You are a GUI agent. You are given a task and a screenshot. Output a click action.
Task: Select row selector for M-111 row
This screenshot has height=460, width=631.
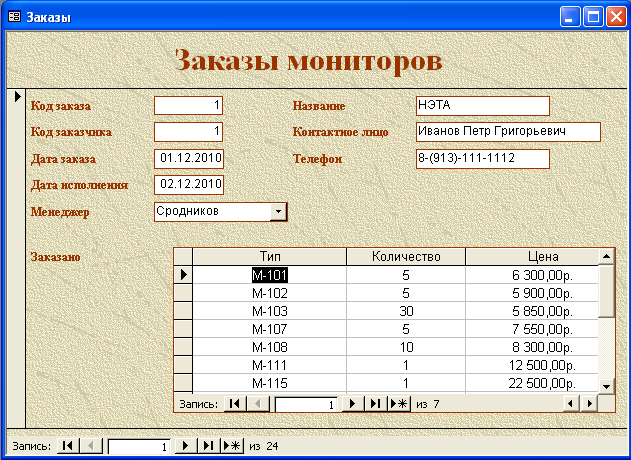pos(183,365)
